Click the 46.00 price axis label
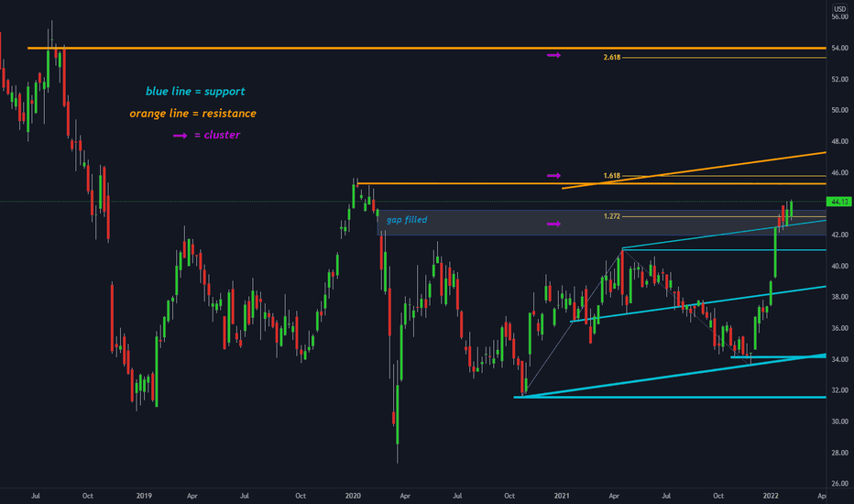Image resolution: width=854 pixels, height=504 pixels. point(839,172)
